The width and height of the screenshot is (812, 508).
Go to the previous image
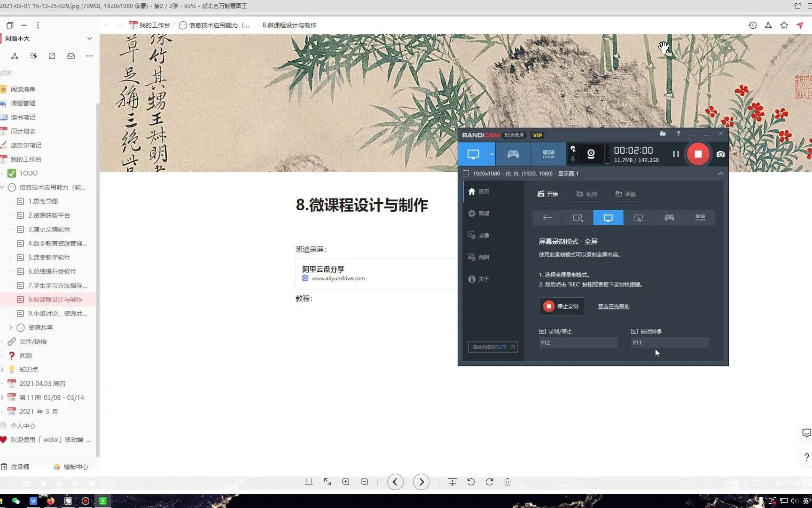pos(395,482)
